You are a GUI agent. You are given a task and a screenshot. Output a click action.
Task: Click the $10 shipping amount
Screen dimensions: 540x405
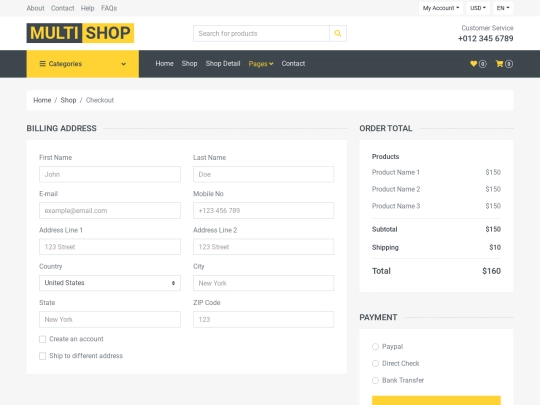495,247
